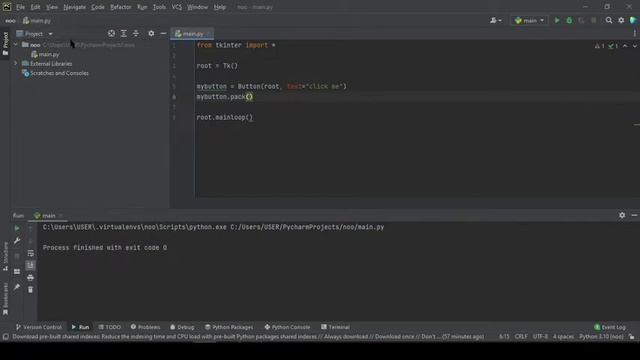Toggle scroll to end icon in Run console
640x360 pixels.
tap(31, 266)
